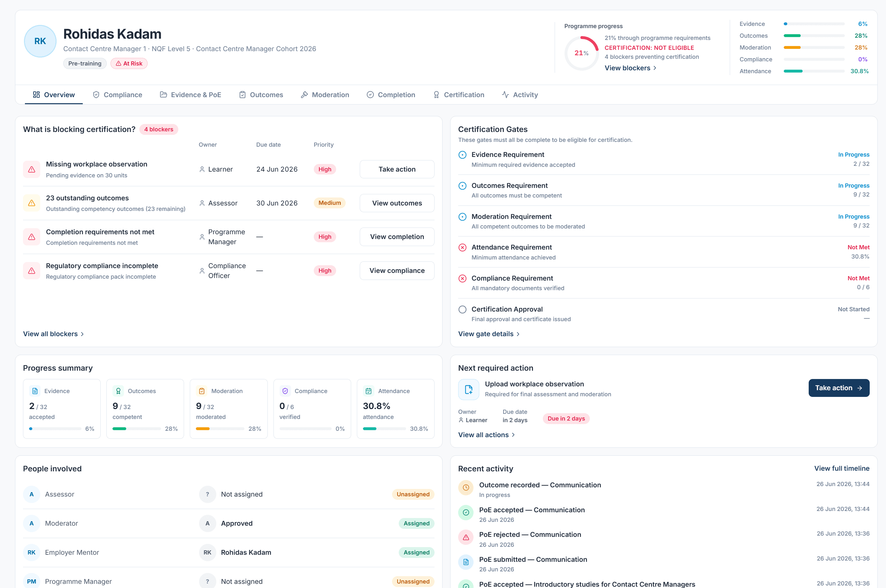Click the Evidence 6% progress bar in header

tap(814, 24)
